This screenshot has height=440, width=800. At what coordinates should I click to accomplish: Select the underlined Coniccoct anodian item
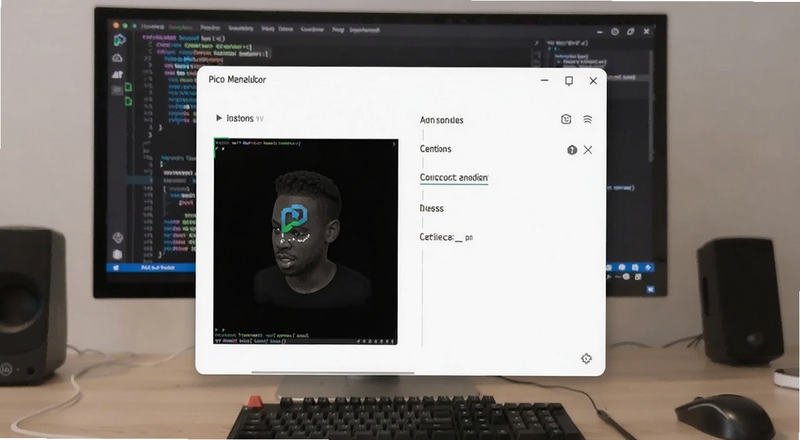coord(454,178)
